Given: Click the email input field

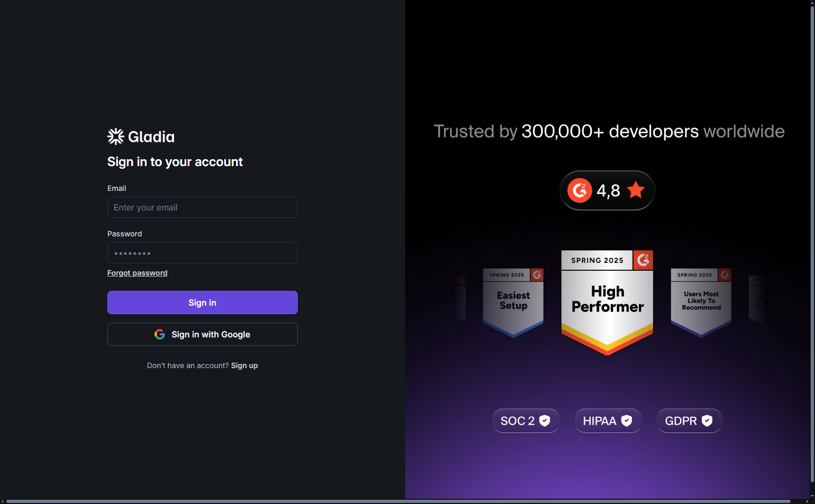Looking at the screenshot, I should pos(203,207).
